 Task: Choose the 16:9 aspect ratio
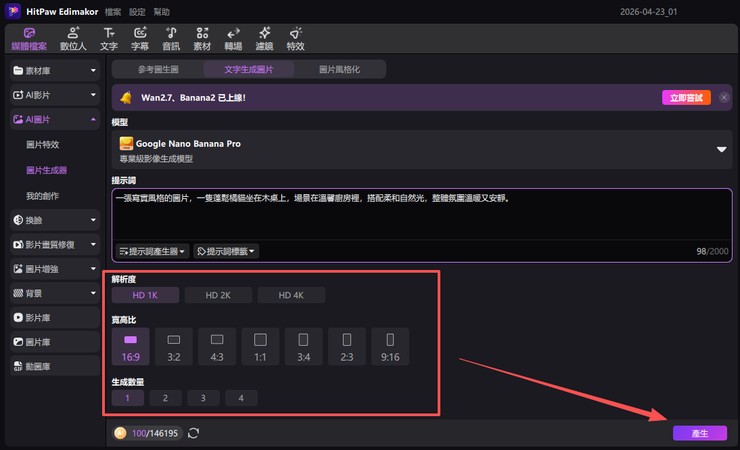[x=131, y=347]
